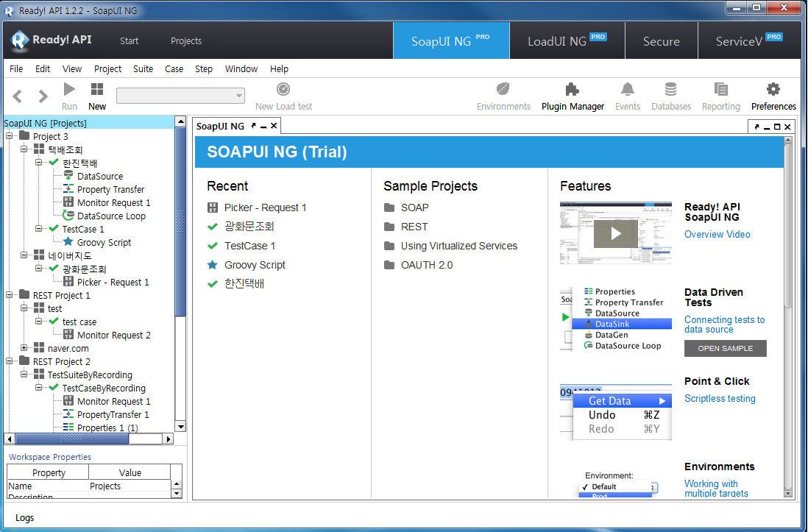The width and height of the screenshot is (808, 532).
Task: Expand the naver.com tree node
Action: 24,348
